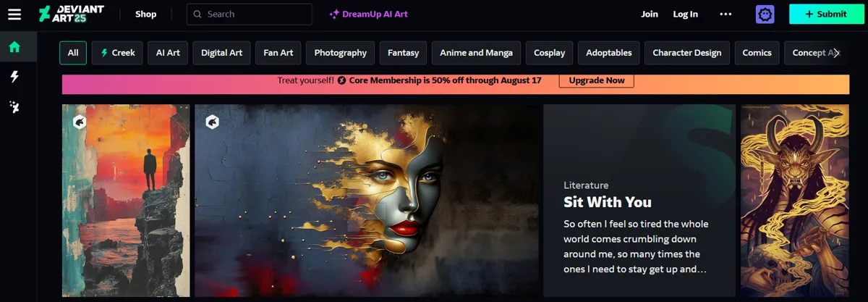Click the Join link
This screenshot has height=302, width=868.
pos(650,14)
